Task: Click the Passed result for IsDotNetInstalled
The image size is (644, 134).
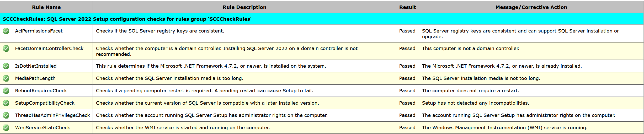Action: tap(407, 66)
